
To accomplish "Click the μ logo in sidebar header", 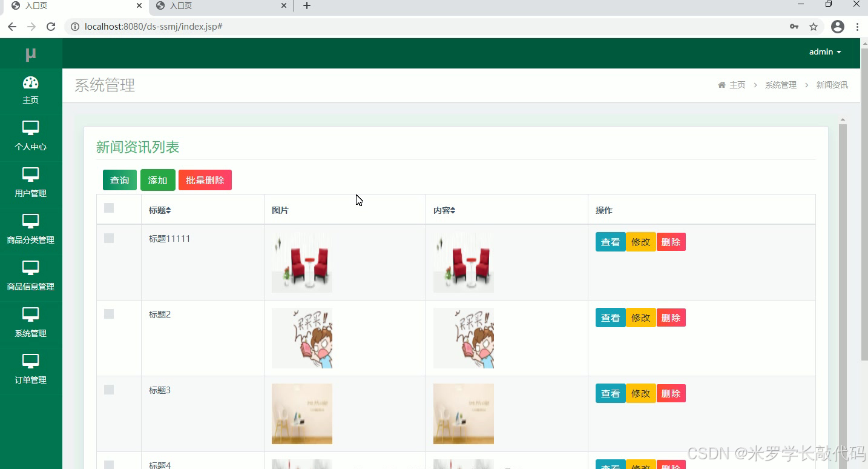I will 31,55.
